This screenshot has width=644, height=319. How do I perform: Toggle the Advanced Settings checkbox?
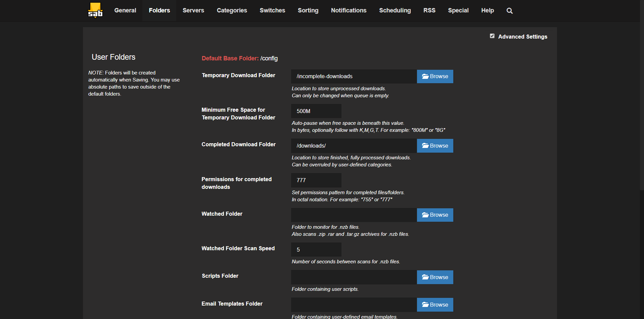point(492,36)
